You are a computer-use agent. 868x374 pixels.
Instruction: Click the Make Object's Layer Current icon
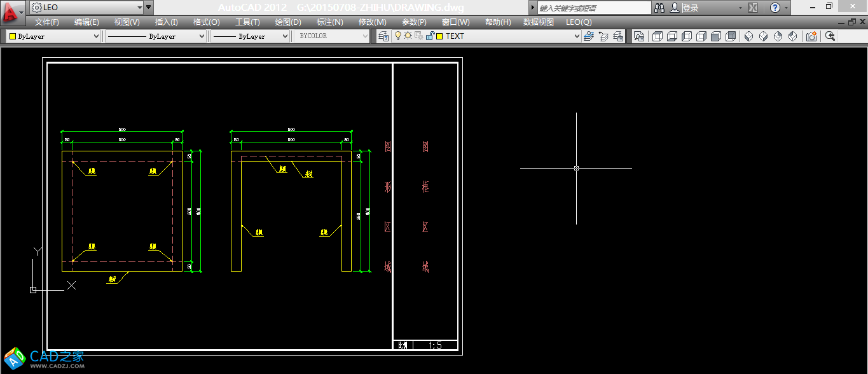pyautogui.click(x=589, y=36)
